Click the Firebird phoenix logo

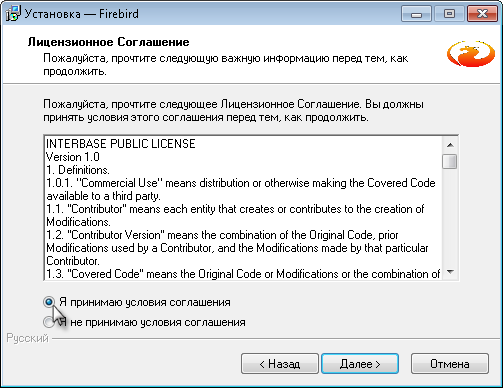point(471,53)
